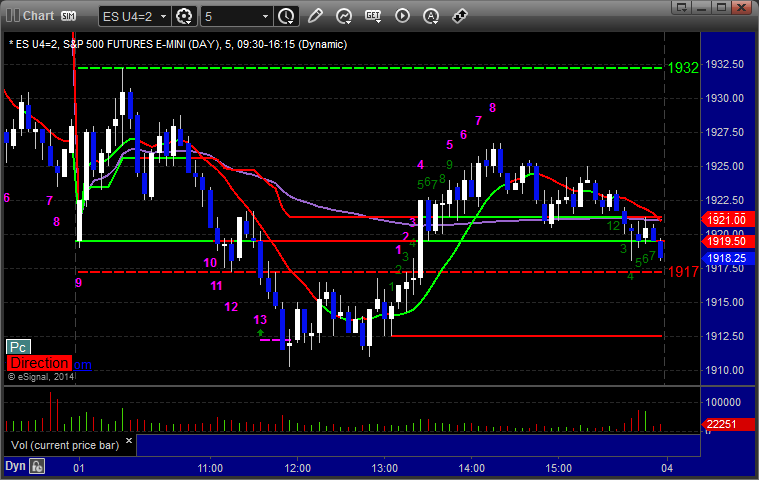Expand the ES U4=2 symbol dropdown
The image size is (759, 480).
coord(164,16)
